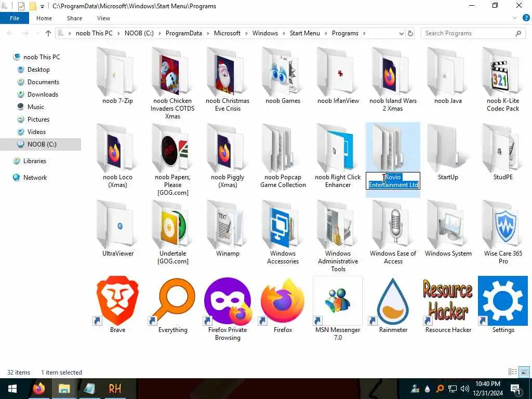Open noob Papers, Please [GOG.com] folder
The image size is (532, 399).
[172, 160]
